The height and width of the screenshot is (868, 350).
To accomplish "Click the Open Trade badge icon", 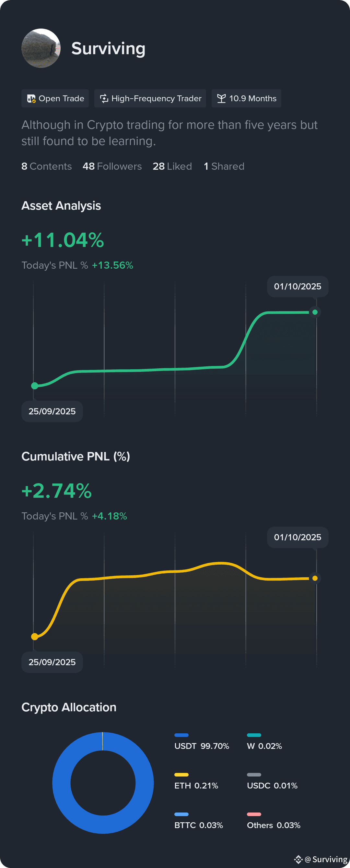I will [x=31, y=98].
